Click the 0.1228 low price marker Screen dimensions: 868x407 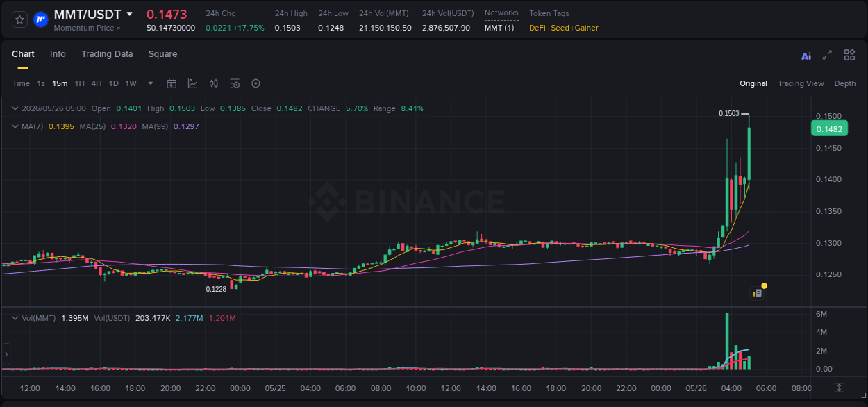point(216,289)
